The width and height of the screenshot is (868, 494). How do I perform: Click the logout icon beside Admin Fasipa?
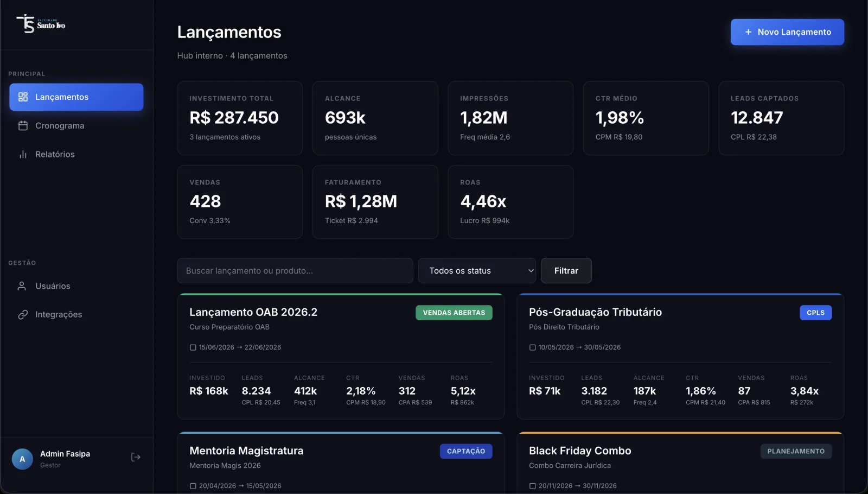tap(136, 458)
